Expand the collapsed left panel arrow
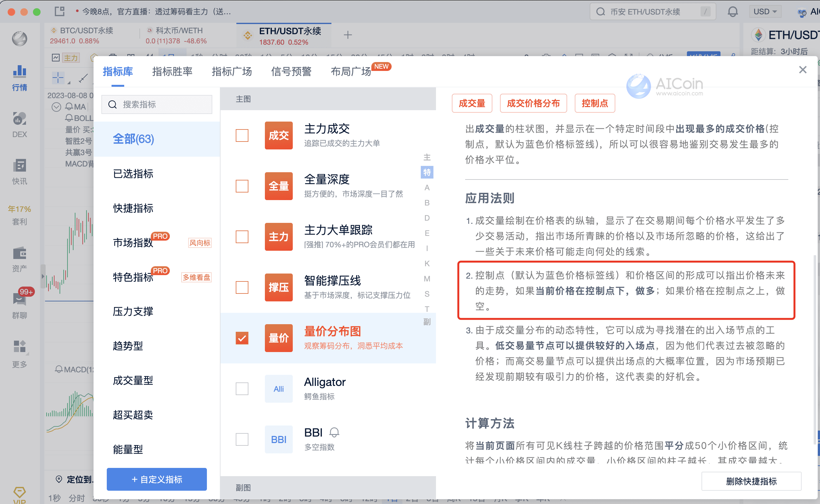Viewport: 820px width, 504px height. tap(43, 276)
